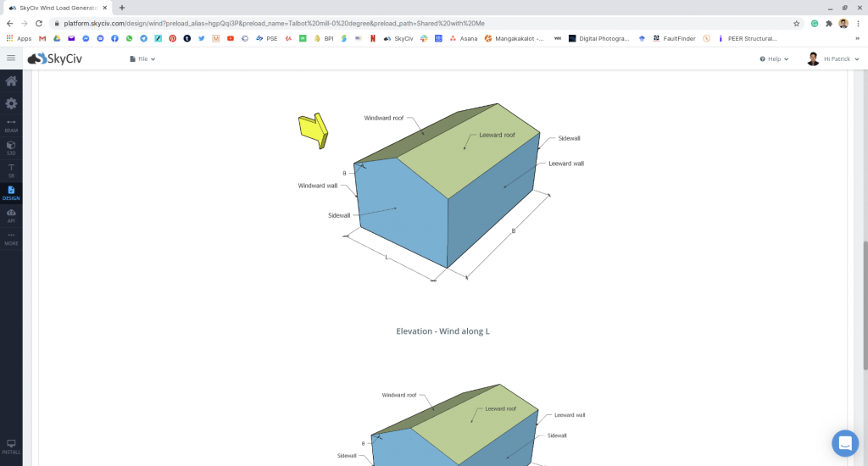Open the chat support bubble
This screenshot has height=466, width=868.
(x=844, y=442)
